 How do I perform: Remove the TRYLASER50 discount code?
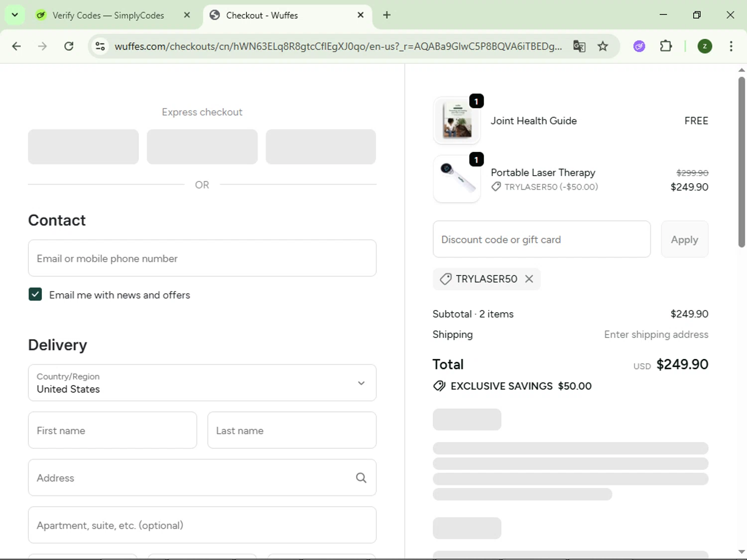point(529,279)
